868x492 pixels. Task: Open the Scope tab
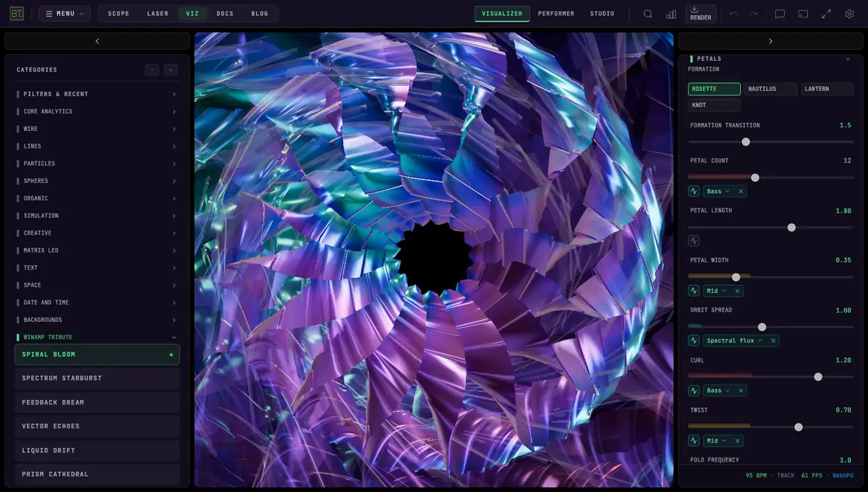119,14
